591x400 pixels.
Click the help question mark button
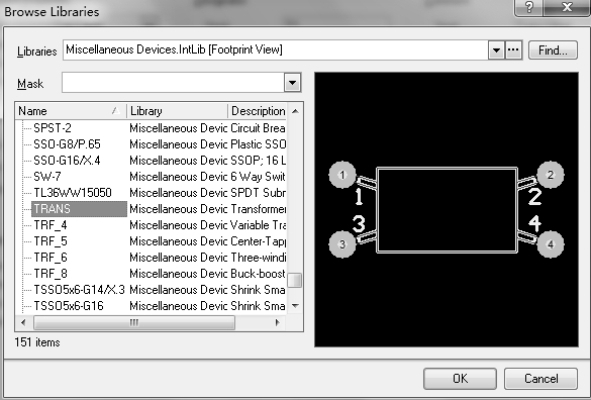(529, 7)
